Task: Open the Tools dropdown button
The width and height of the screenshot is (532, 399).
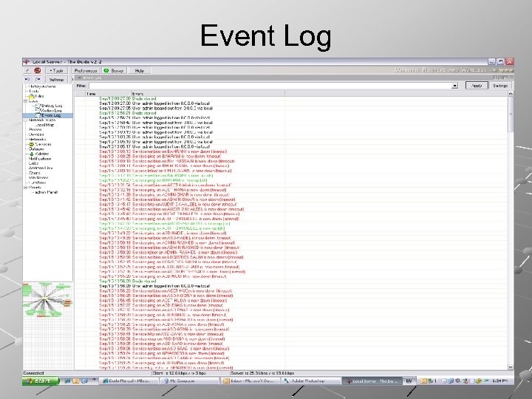Action: tap(57, 70)
